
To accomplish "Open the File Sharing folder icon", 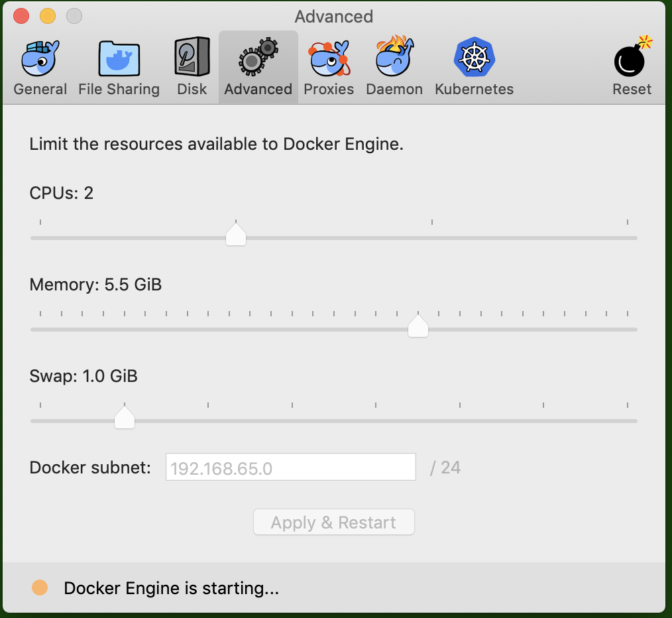I will (119, 59).
